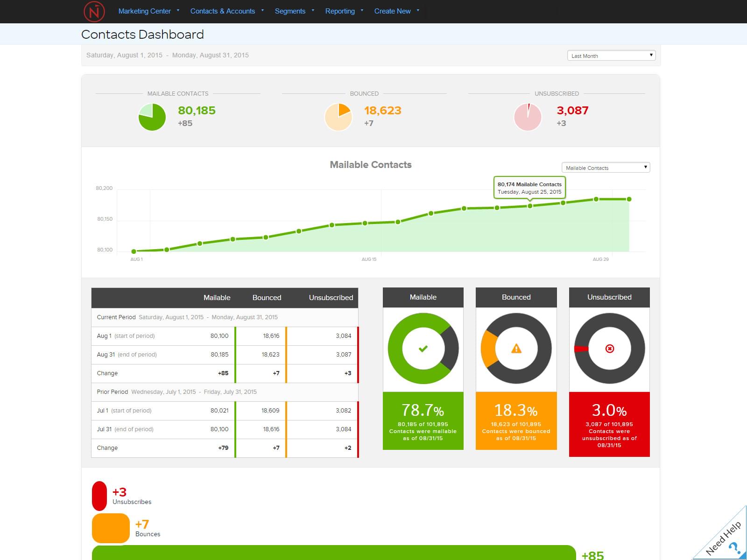The height and width of the screenshot is (560, 747).
Task: Click the checkmark inside the Mailable donut
Action: click(x=423, y=348)
